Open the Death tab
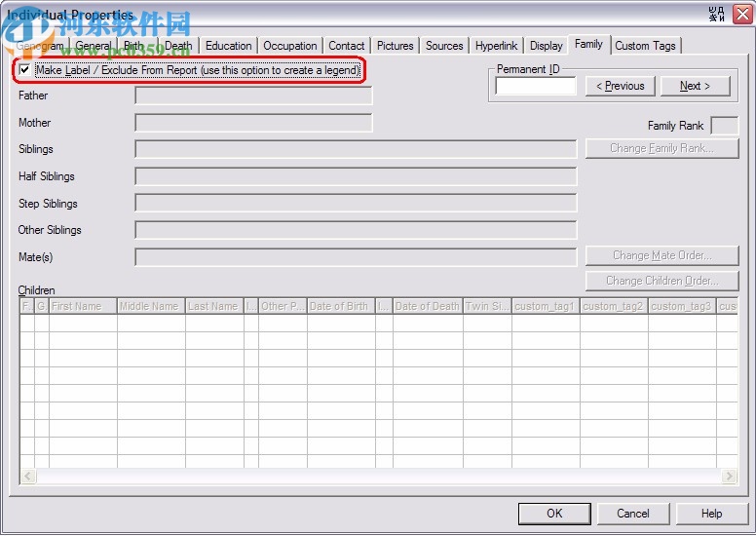This screenshot has width=756, height=536. point(178,46)
